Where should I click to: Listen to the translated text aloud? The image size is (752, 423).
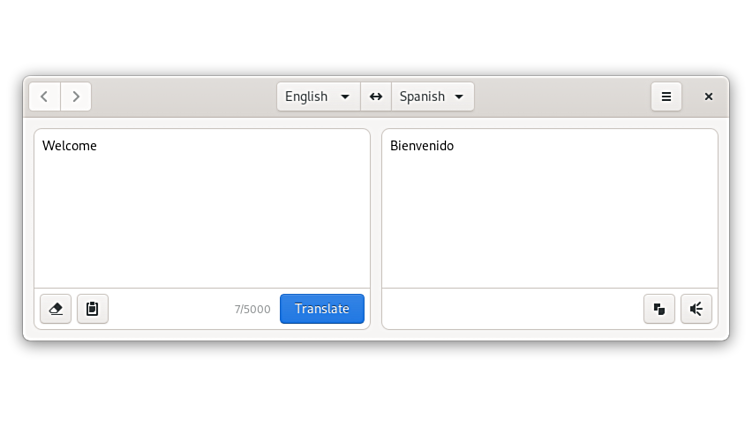coord(696,309)
